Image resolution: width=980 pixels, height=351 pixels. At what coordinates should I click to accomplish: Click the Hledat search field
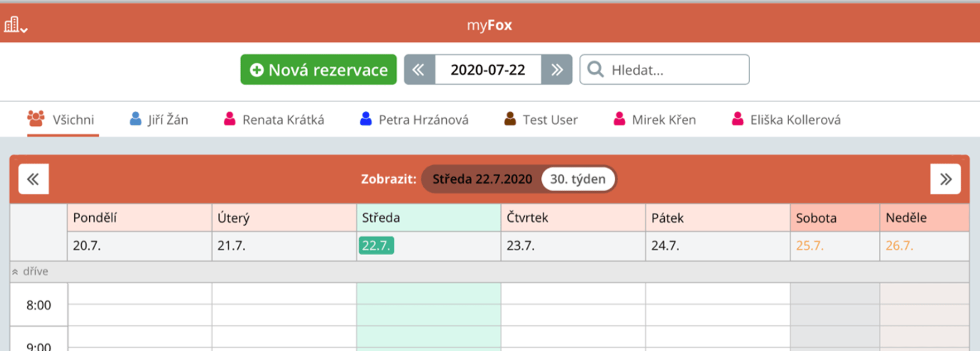665,70
